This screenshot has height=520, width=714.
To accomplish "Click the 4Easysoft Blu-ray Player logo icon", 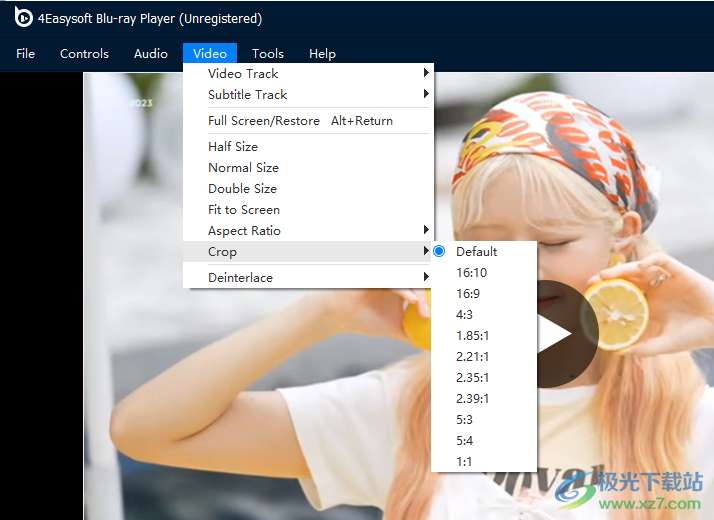I will tap(23, 17).
